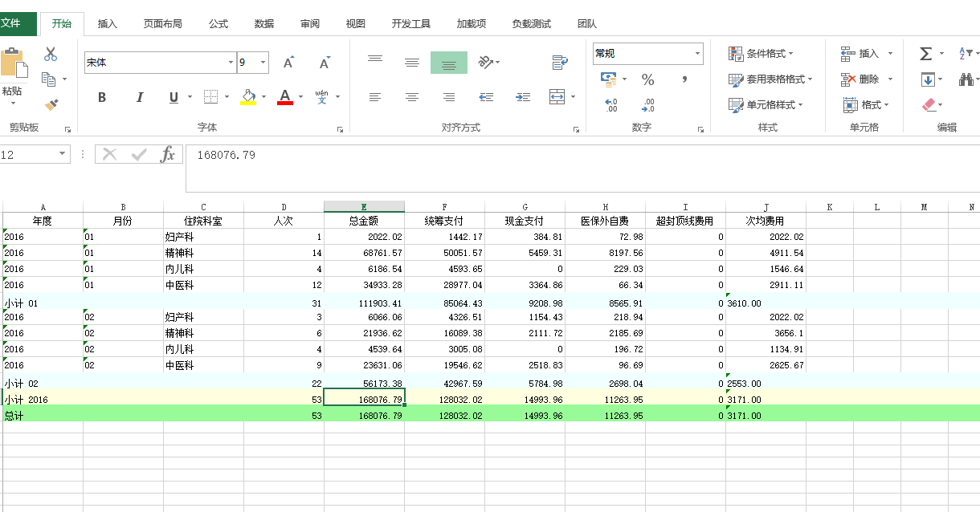This screenshot has height=512, width=980.
Task: Click the Percent Style icon
Action: 648,79
